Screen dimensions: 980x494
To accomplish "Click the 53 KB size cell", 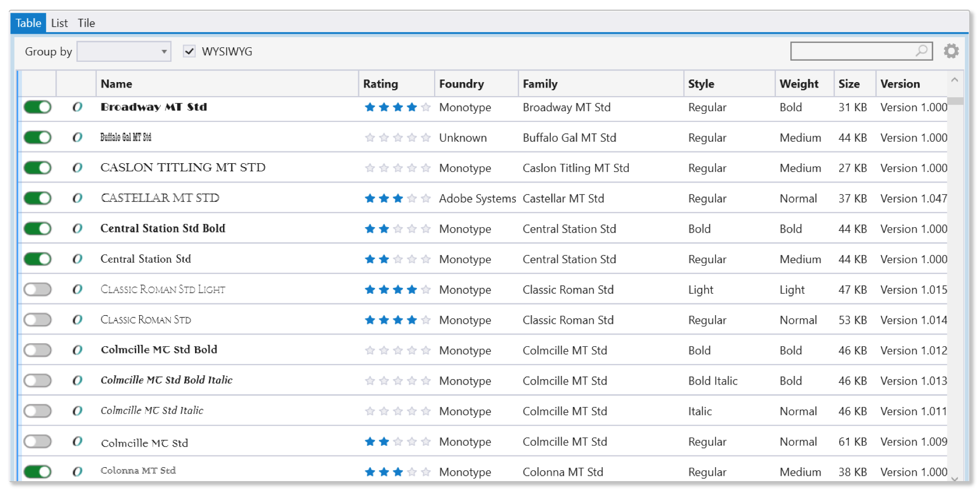I will click(x=853, y=321).
